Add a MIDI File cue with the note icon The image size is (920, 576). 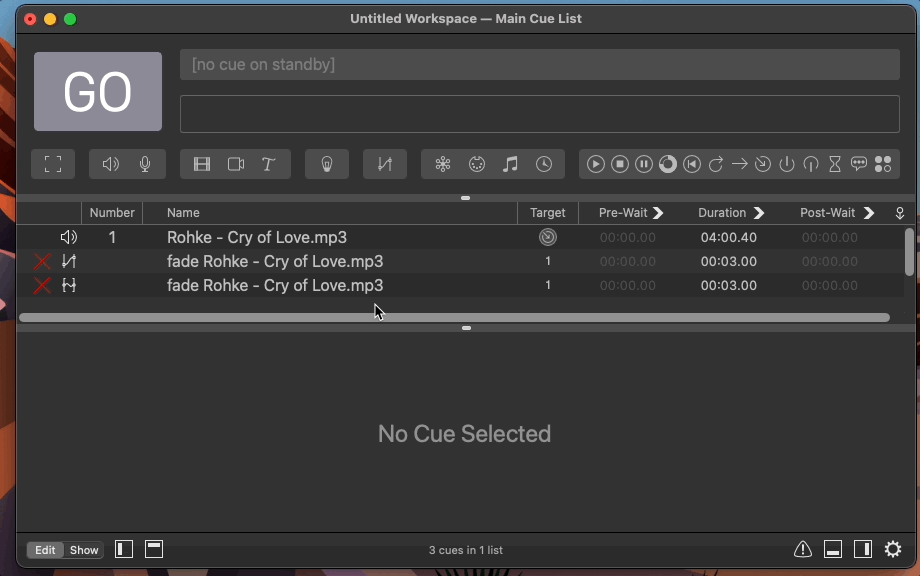point(510,164)
